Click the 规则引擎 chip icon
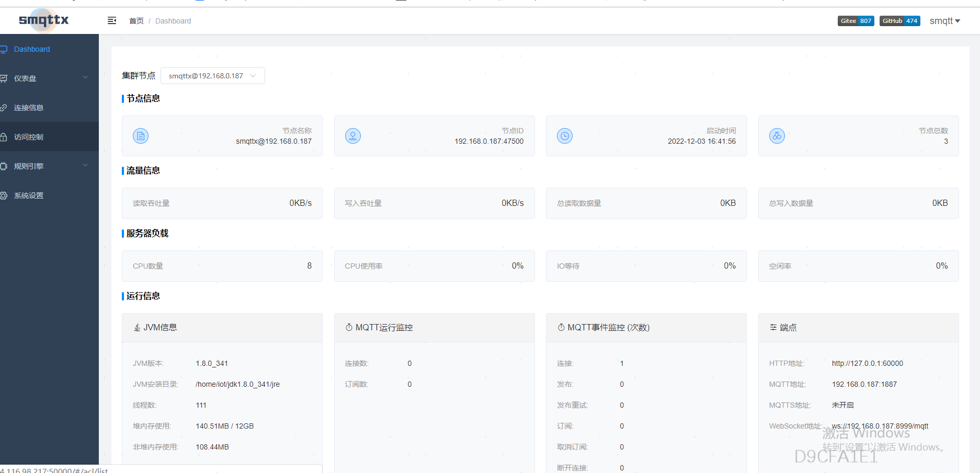Image resolution: width=980 pixels, height=473 pixels. pos(4,166)
